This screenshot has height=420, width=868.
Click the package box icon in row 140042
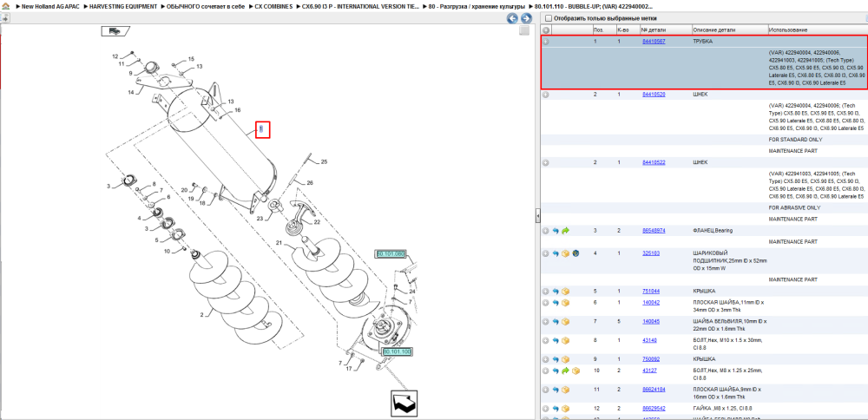(565, 303)
